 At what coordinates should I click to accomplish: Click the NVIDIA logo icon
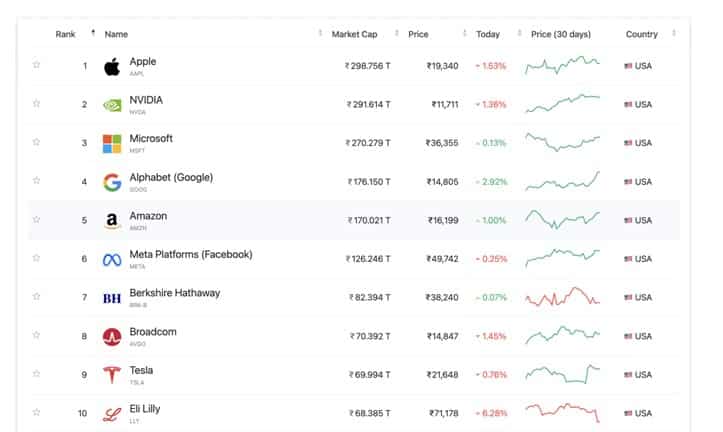tap(112, 106)
